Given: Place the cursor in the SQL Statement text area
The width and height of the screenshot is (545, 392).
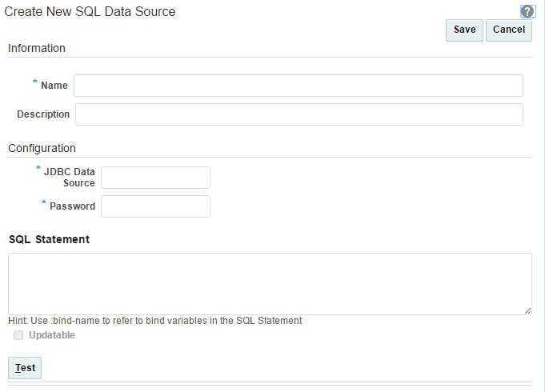Looking at the screenshot, I should [x=270, y=284].
